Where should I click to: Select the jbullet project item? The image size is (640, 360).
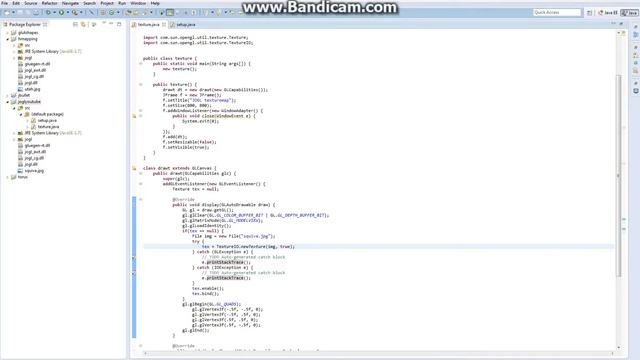(24, 96)
